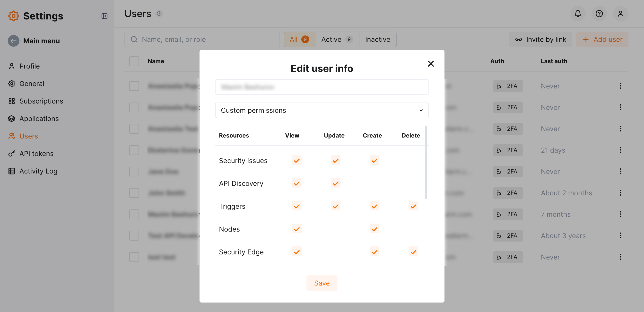Select the Profile icon in the sidebar
Screen dimensions: 644x312
tap(11, 66)
